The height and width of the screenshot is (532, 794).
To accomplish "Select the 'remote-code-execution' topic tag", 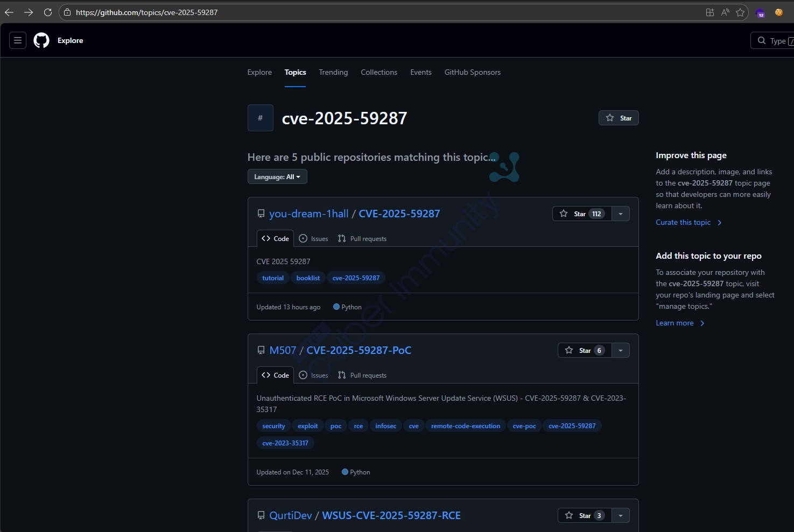I will pyautogui.click(x=466, y=426).
